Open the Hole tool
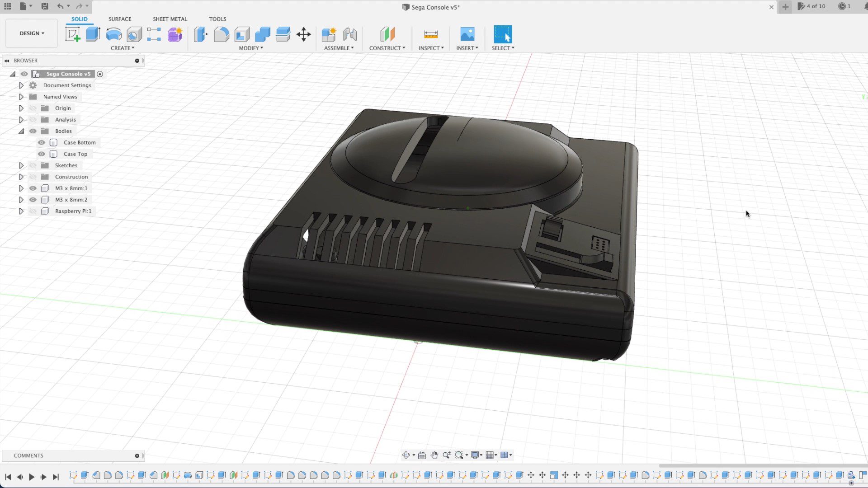The height and width of the screenshot is (488, 868). click(133, 34)
